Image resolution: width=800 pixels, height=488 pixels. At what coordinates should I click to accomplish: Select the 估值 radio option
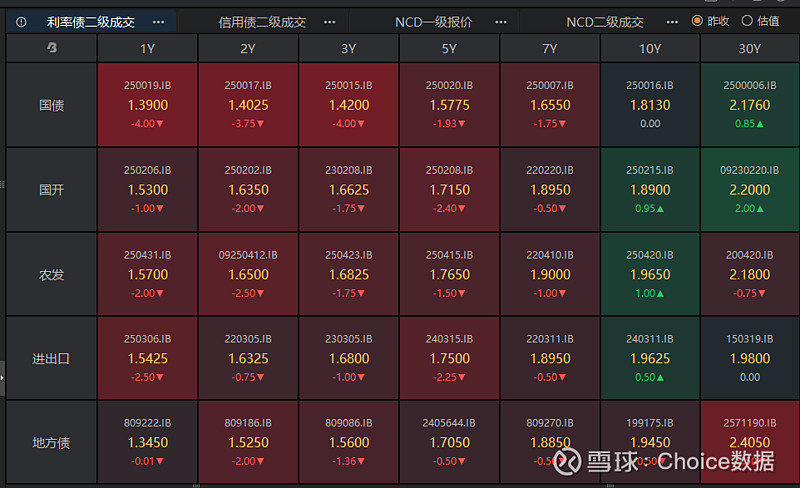coord(746,21)
